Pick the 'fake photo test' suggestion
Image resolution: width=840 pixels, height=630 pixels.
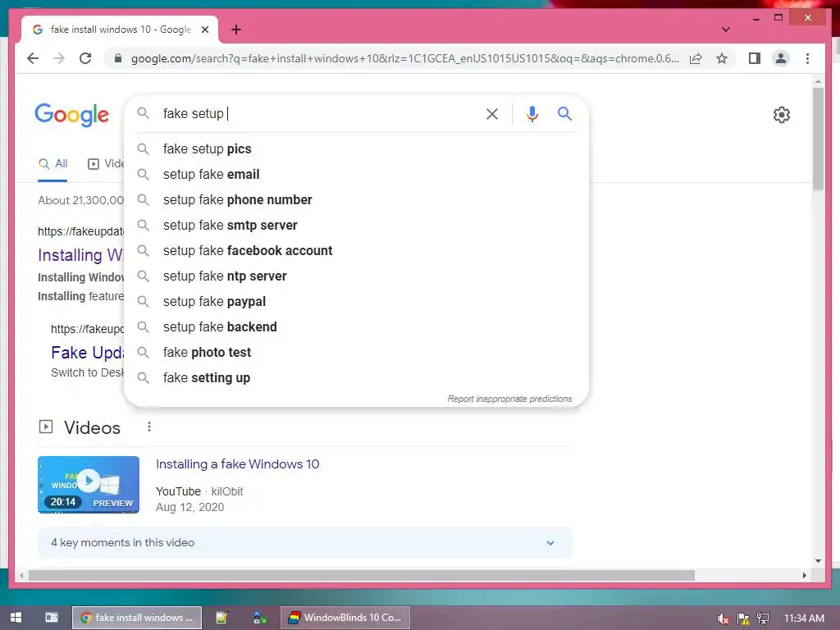click(356, 353)
